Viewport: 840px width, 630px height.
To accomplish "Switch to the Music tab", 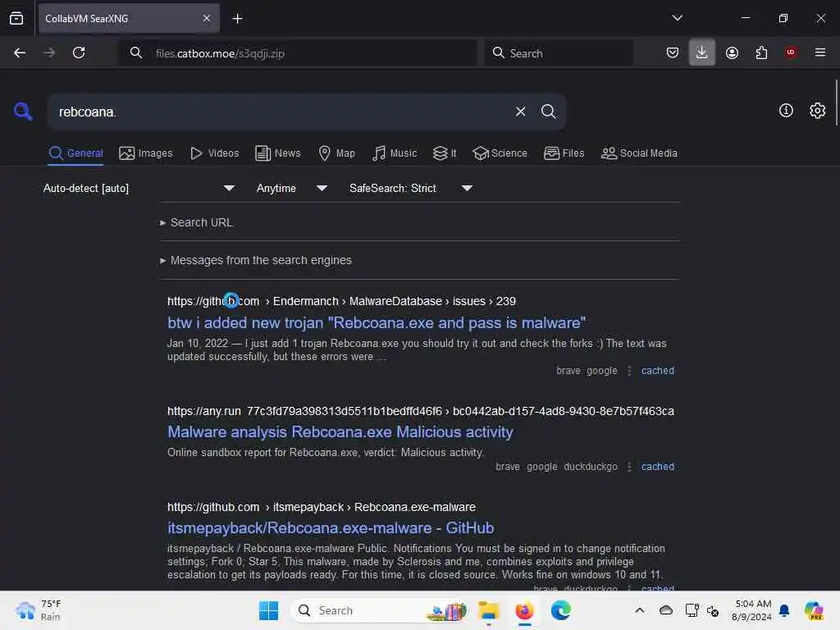I will click(x=395, y=153).
